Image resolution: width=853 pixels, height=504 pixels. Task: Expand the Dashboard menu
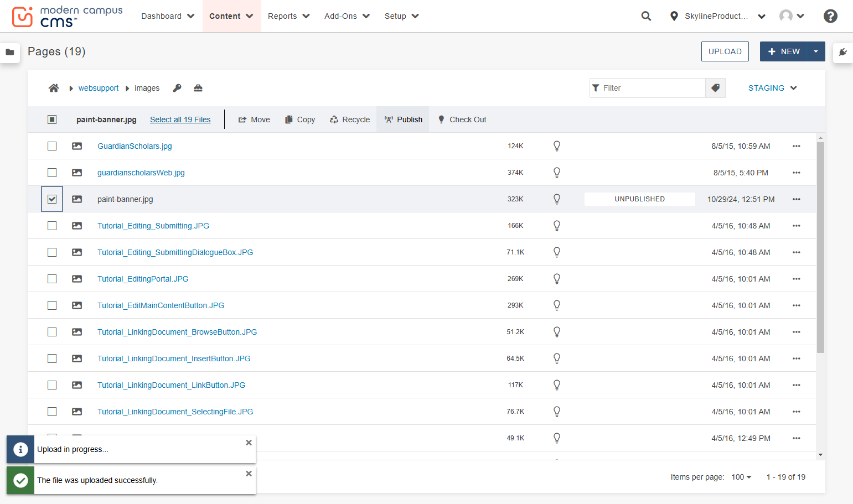coord(168,16)
